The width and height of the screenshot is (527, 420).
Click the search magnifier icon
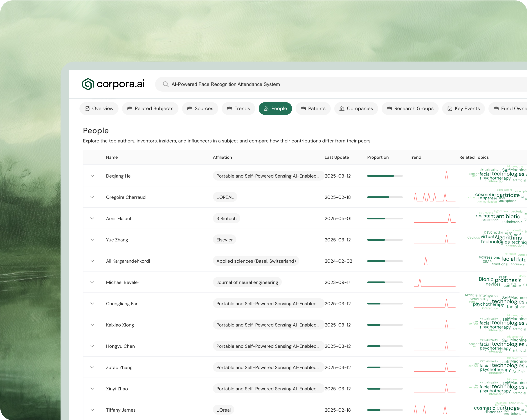pyautogui.click(x=166, y=84)
